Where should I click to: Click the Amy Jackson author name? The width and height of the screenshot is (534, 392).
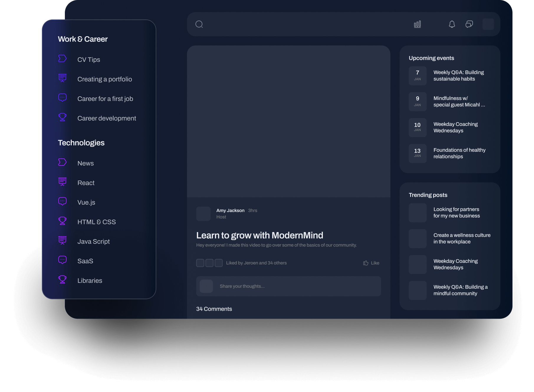(230, 210)
